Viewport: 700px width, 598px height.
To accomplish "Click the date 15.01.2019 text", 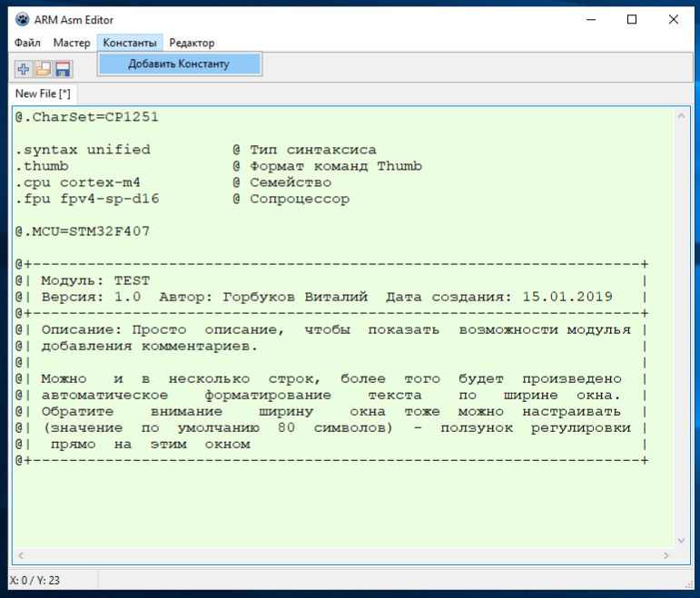I will point(567,297).
